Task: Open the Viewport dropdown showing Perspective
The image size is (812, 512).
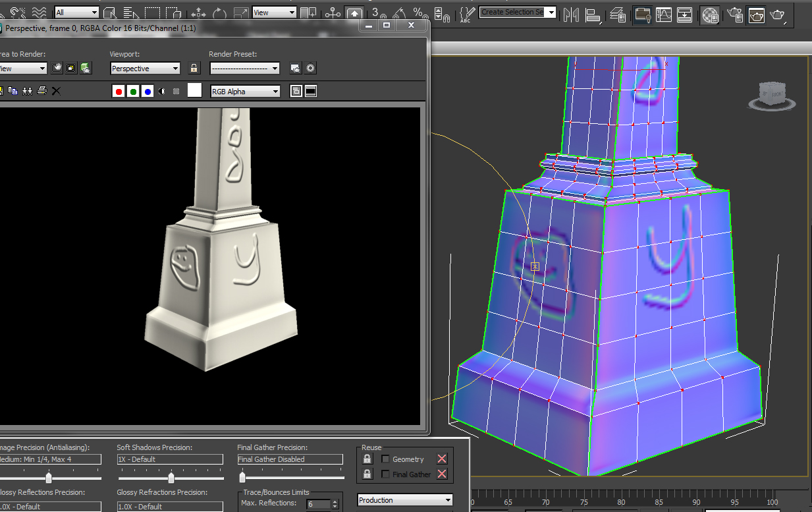Action: tap(144, 68)
